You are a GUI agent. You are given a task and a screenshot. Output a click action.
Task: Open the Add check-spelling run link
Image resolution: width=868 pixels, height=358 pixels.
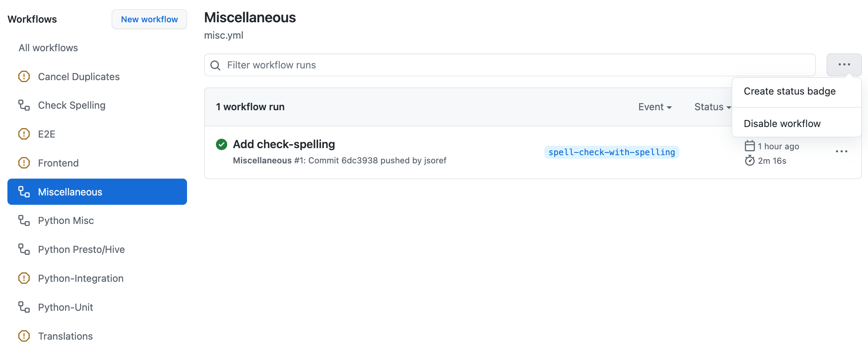click(x=284, y=144)
